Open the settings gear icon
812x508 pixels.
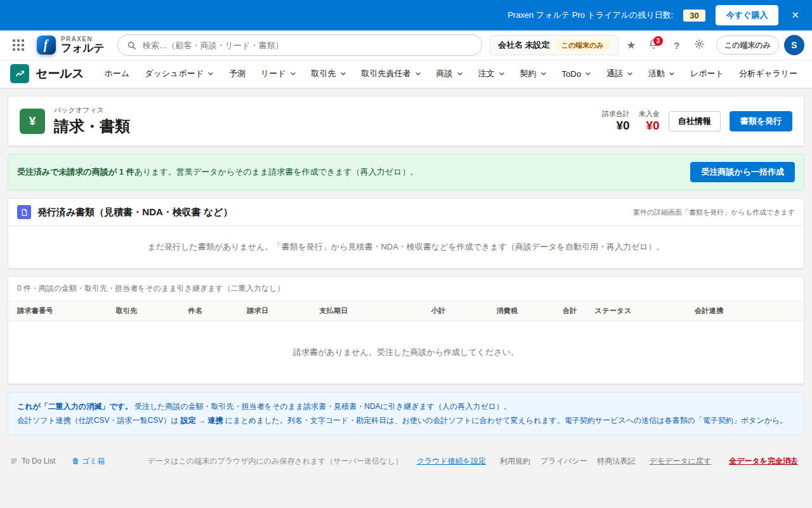tap(699, 44)
